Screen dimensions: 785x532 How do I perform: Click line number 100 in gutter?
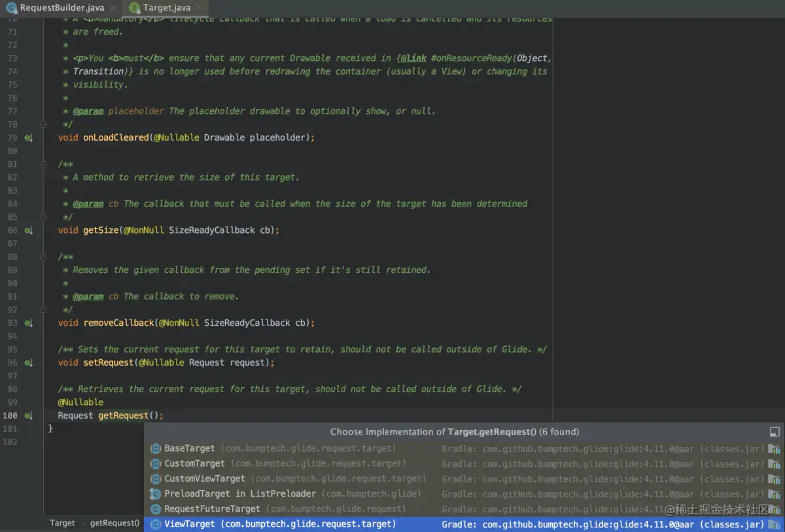pyautogui.click(x=10, y=416)
